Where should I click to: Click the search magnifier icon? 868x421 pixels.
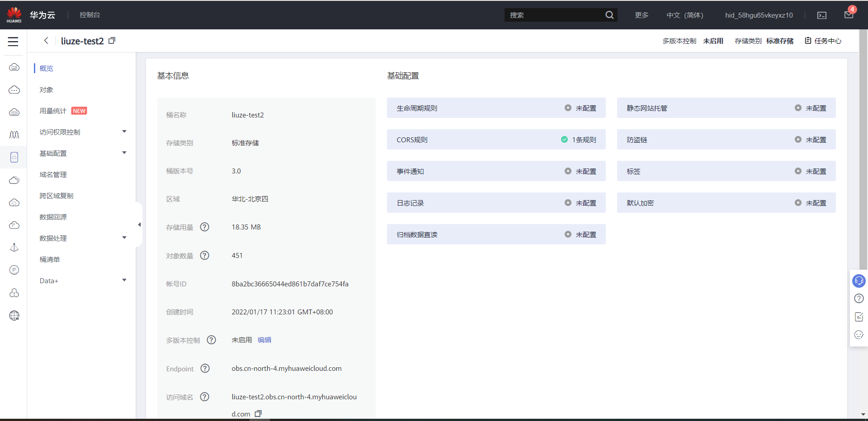tap(609, 15)
